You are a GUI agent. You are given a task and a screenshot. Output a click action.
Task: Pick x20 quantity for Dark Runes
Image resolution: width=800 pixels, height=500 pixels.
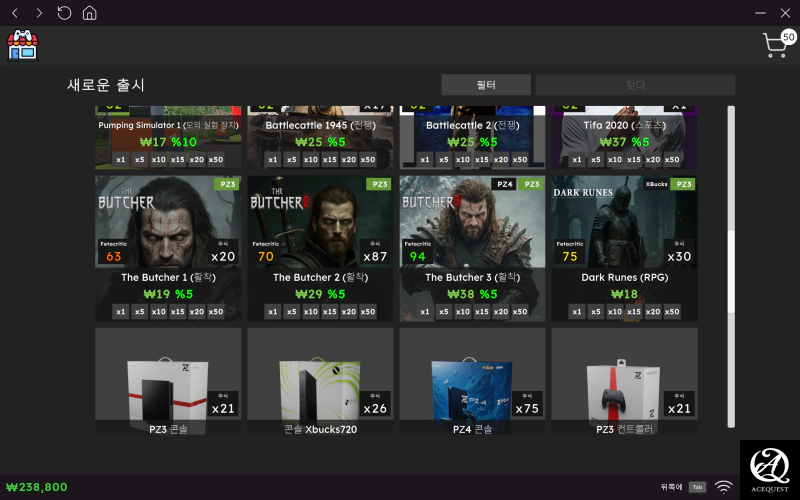click(x=653, y=312)
